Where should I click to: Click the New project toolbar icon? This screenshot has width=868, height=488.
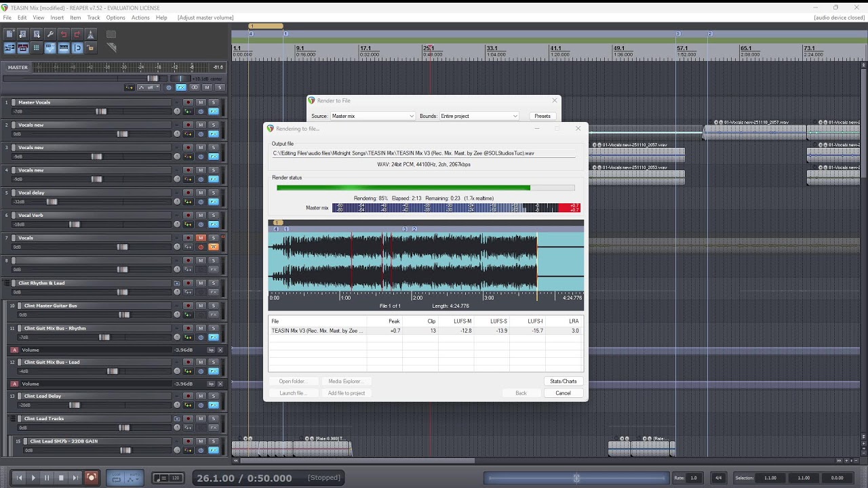coord(9,34)
